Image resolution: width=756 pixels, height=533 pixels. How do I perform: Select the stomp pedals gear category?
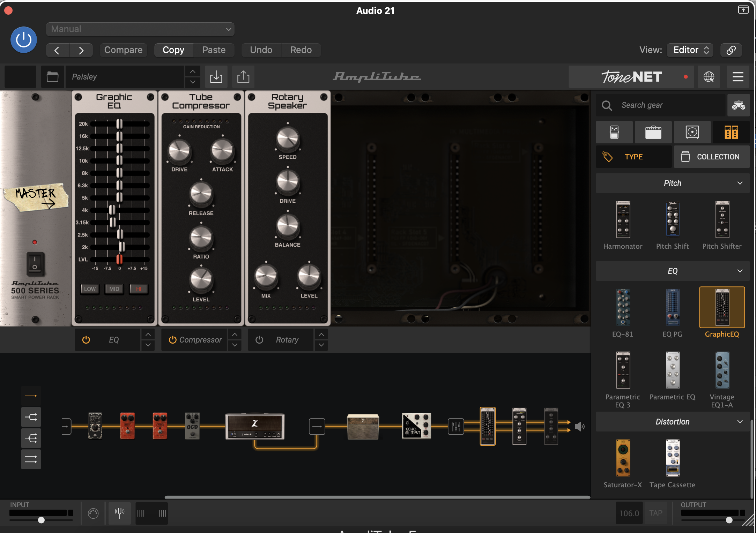614,132
